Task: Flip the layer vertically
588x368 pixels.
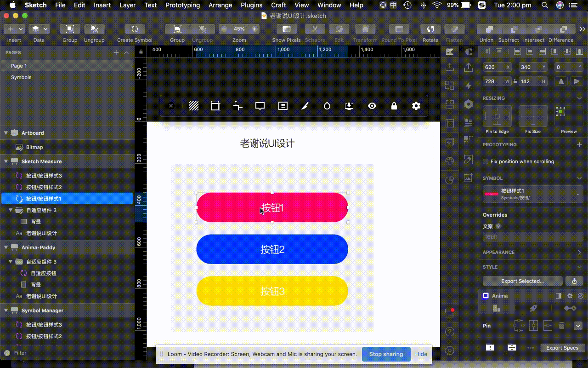Action: point(577,81)
